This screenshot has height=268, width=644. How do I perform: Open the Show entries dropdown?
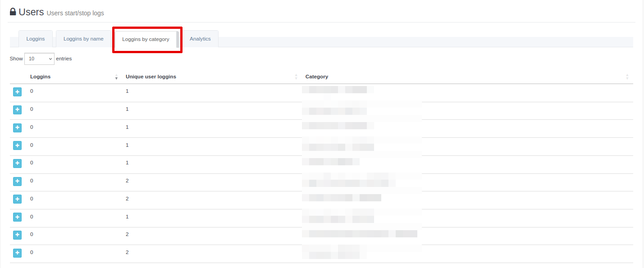coord(39,59)
